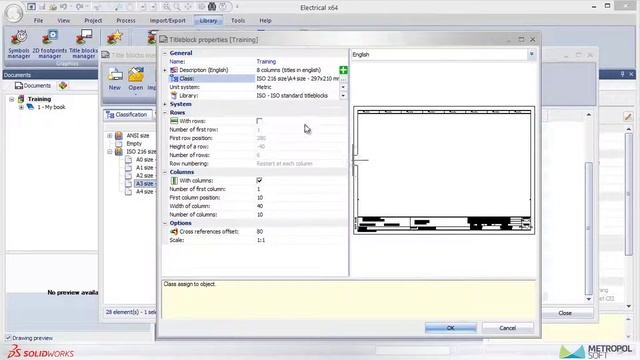
Task: Click the Cross references offset value 80
Action: (x=260, y=231)
